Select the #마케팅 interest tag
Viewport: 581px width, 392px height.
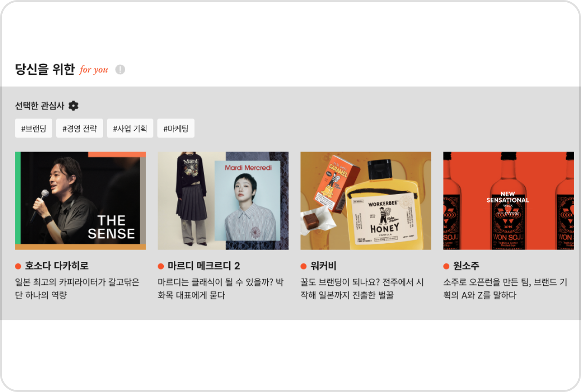coord(176,128)
